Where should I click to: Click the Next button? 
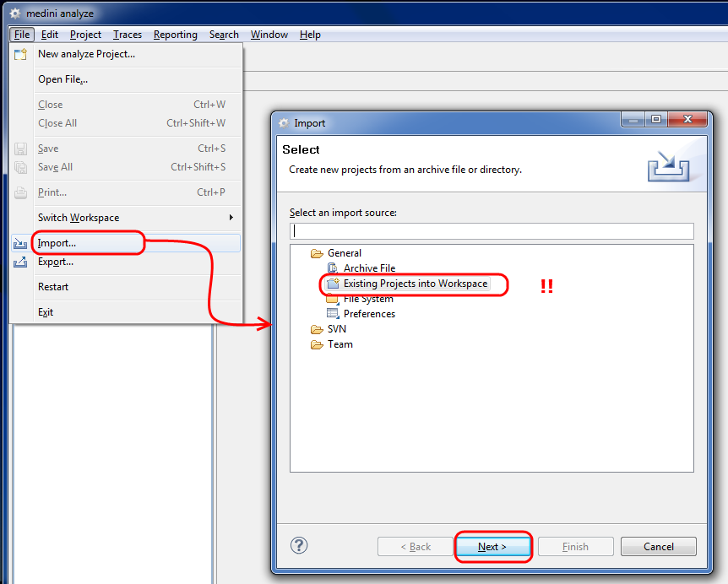[x=492, y=547]
